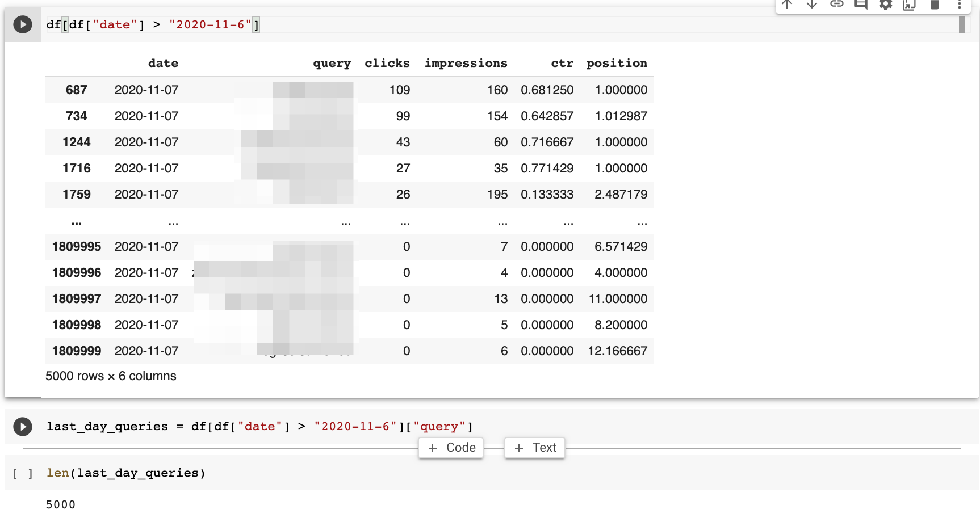Click row index 1809999 in the table

[77, 351]
